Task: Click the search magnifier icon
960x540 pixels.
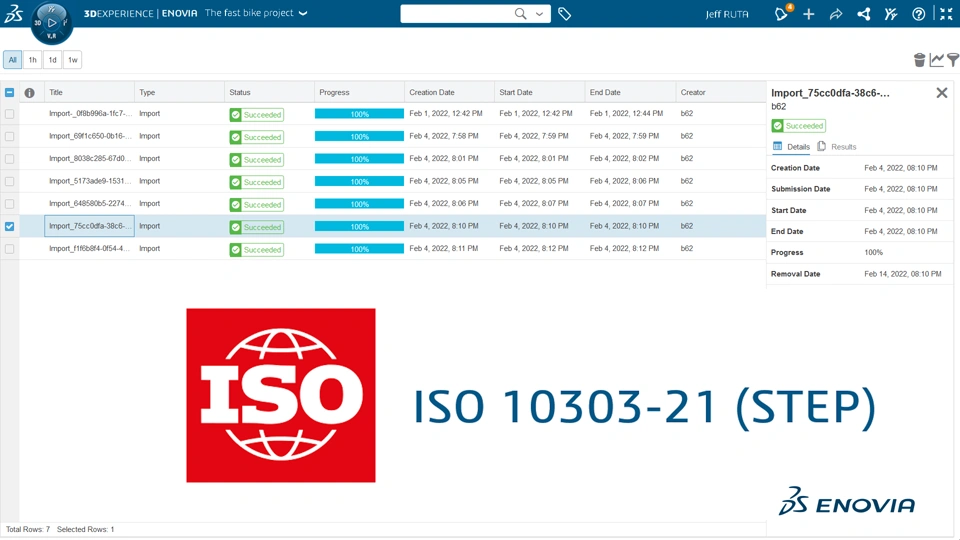Action: (520, 13)
